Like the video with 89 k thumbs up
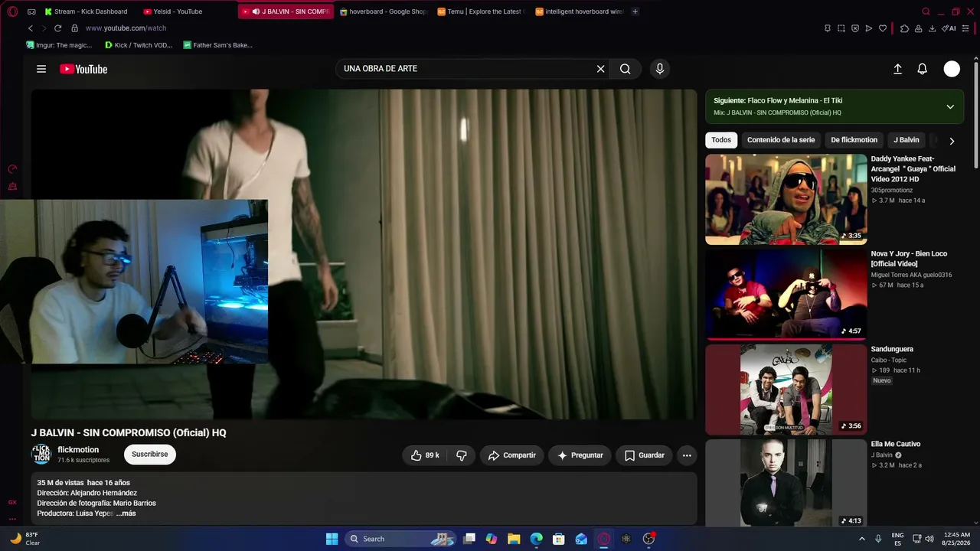 [425, 455]
